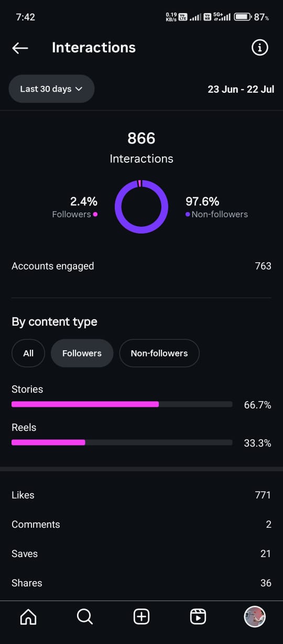
Task: Select the Non-followers filter chip
Action: point(159,353)
